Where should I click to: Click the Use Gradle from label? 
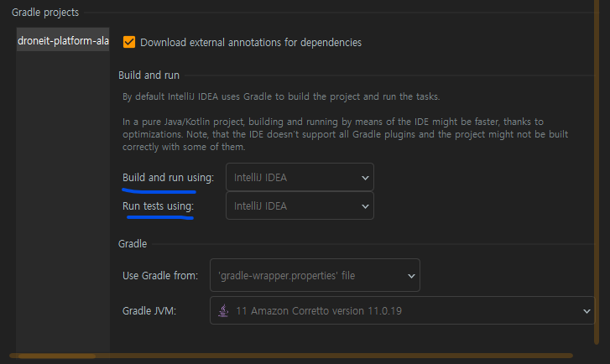pyautogui.click(x=160, y=276)
